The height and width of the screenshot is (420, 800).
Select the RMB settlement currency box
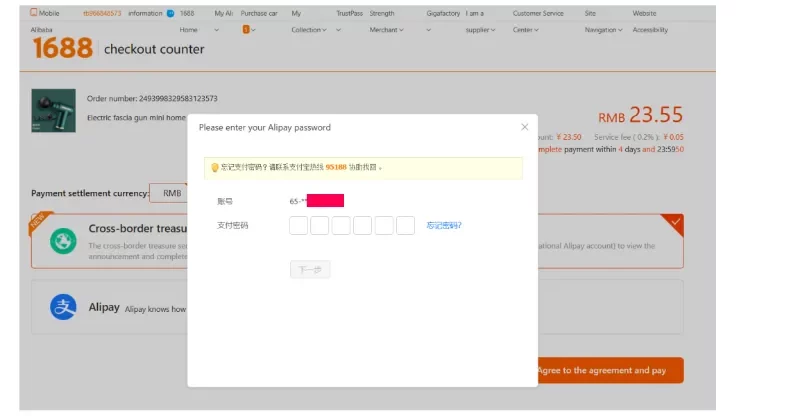169,193
